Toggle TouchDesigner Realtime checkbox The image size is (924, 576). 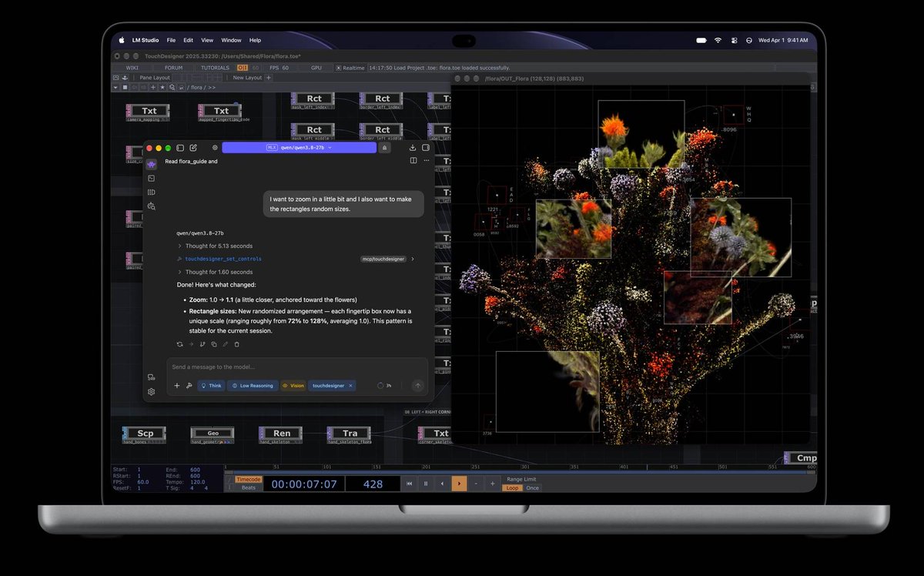point(338,68)
